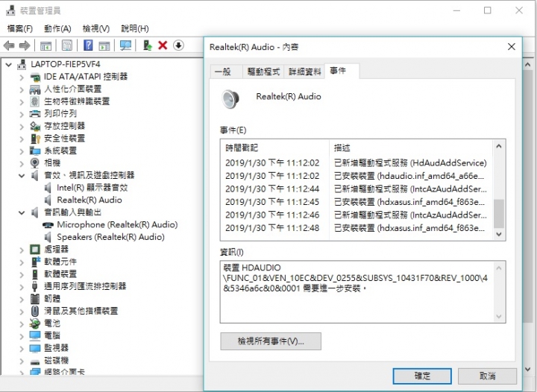Click the speaker icon in the Realtek dialog
Viewport: 537px width, 392px height.
(230, 99)
